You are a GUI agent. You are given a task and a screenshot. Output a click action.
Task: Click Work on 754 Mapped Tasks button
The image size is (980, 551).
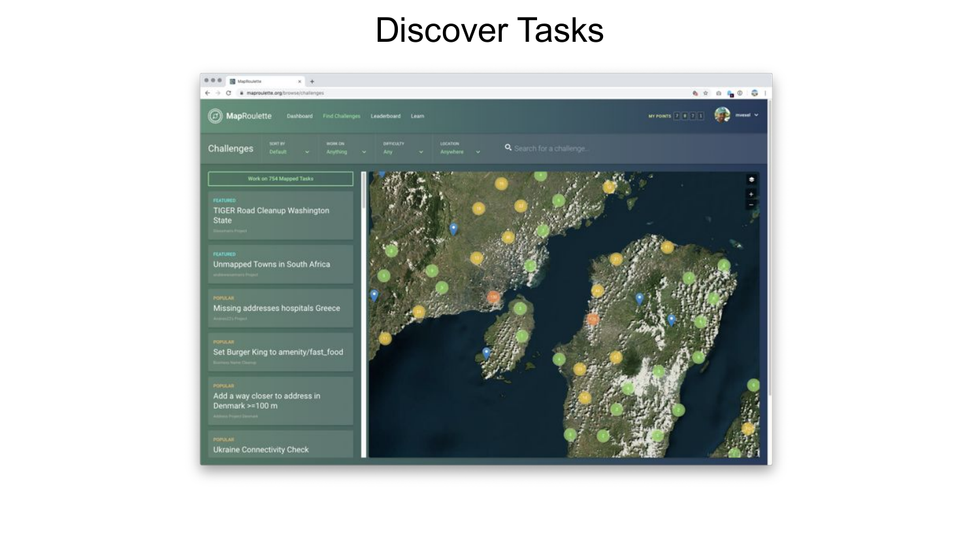point(280,179)
